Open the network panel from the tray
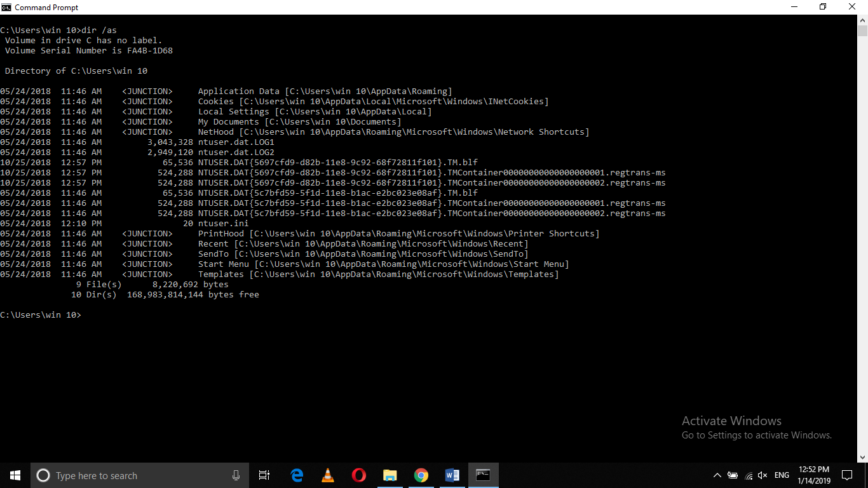The image size is (868, 488). [747, 475]
